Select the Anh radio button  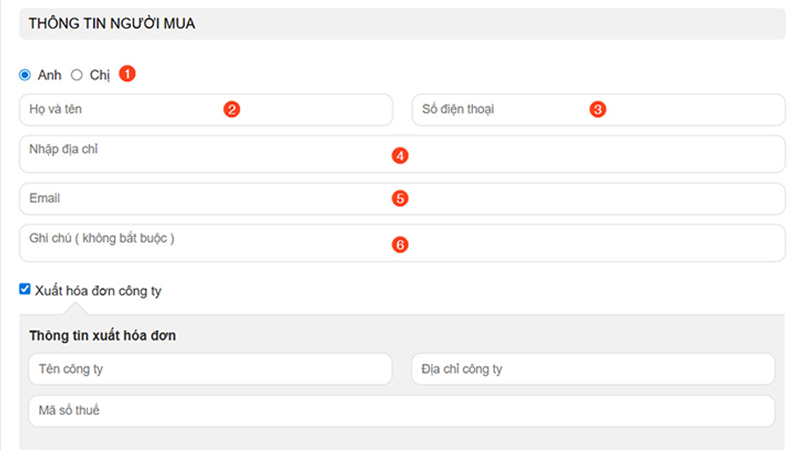coord(25,75)
